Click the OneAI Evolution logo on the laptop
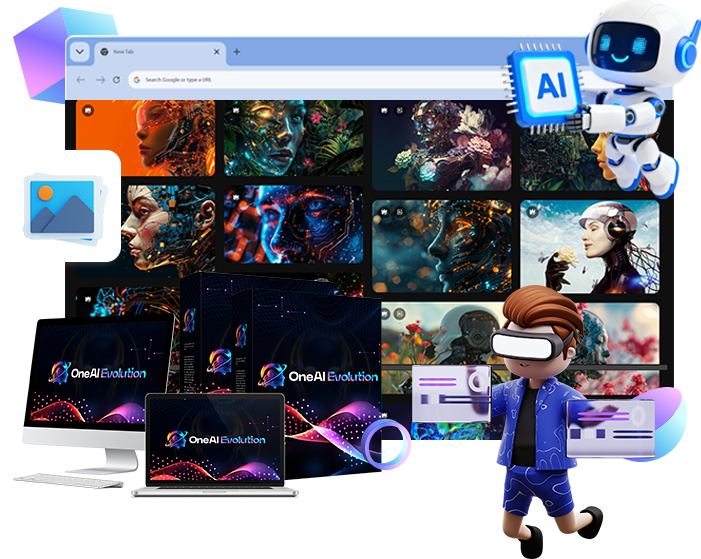This screenshot has height=559, width=701. (215, 440)
